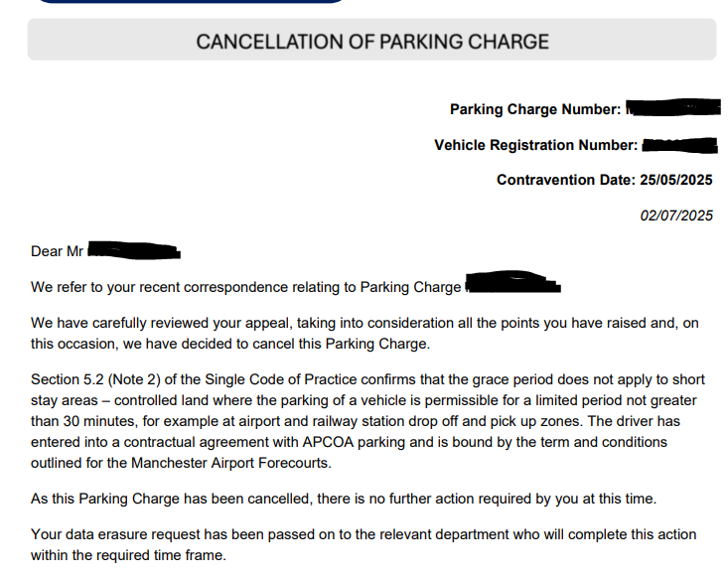
Task: Click the words 'APCOA parking' in the paragraph
Action: tap(354, 442)
